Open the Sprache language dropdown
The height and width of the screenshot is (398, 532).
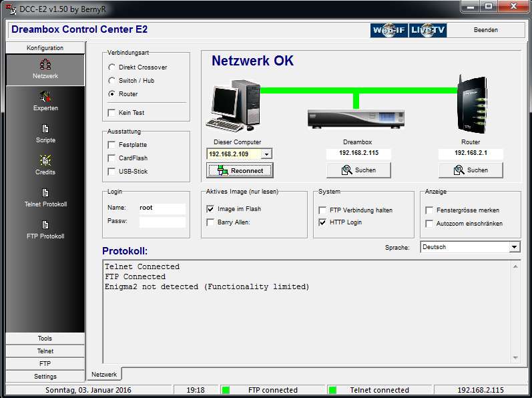514,247
